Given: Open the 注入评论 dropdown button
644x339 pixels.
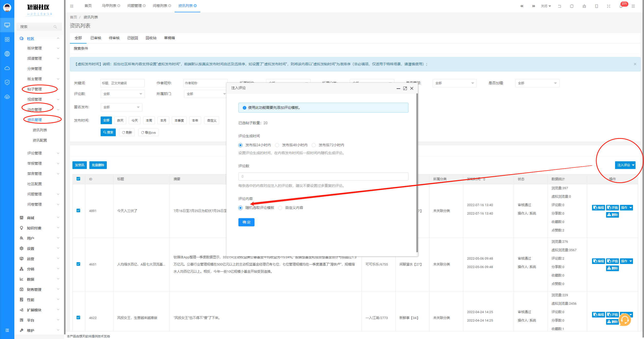Looking at the screenshot, I should 625,165.
